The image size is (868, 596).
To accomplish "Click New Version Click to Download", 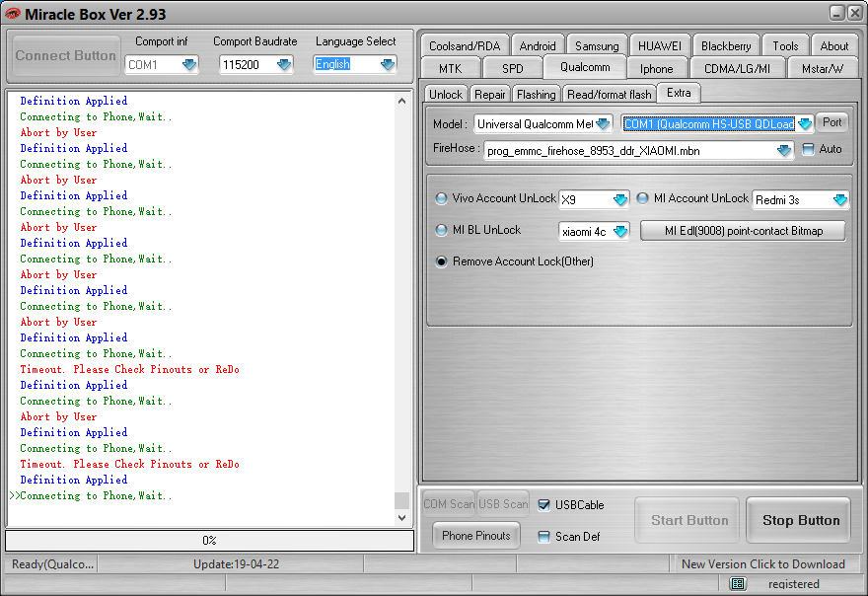I will pos(762,564).
